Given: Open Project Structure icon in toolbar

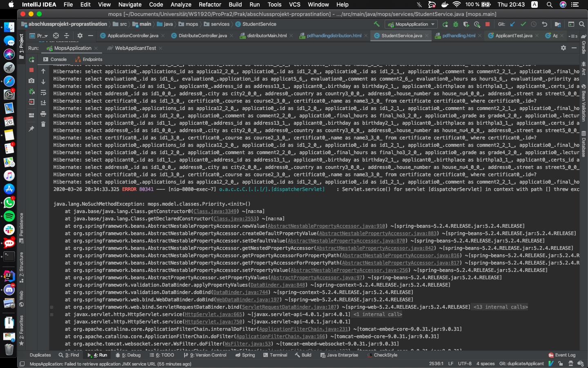Looking at the screenshot, I should coord(557,24).
